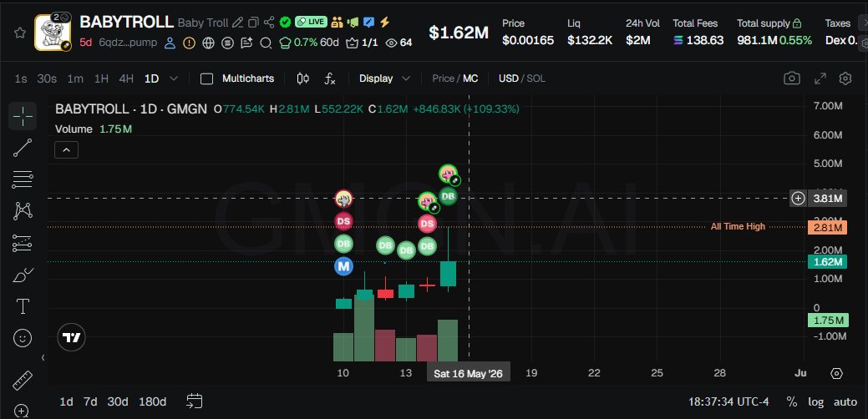
Task: Open the candlestick chart type menu
Action: click(x=302, y=78)
